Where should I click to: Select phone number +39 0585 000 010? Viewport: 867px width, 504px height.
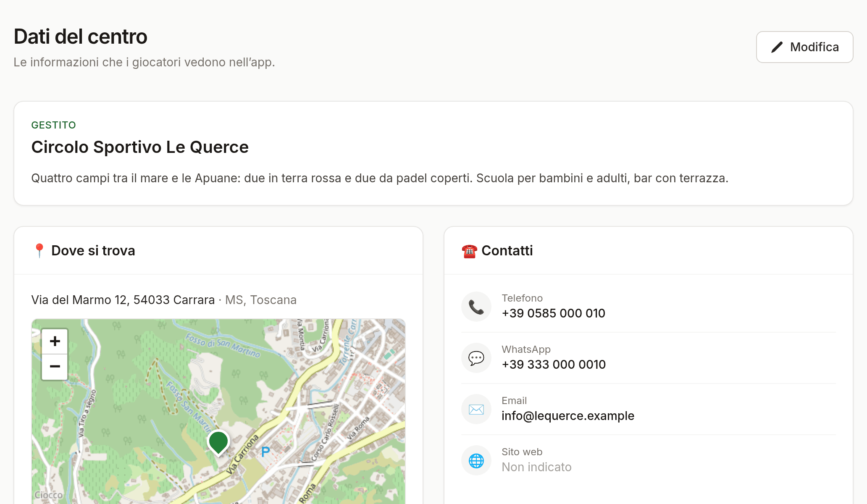[553, 313]
